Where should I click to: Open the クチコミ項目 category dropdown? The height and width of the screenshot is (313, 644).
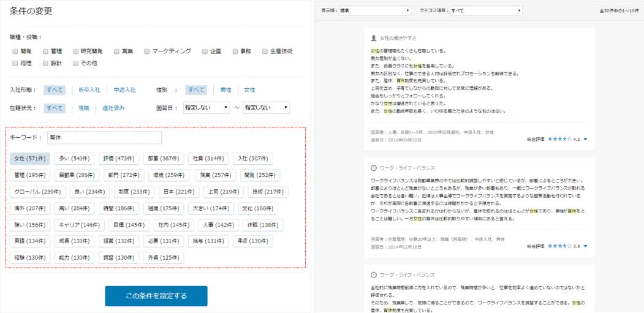(x=486, y=10)
